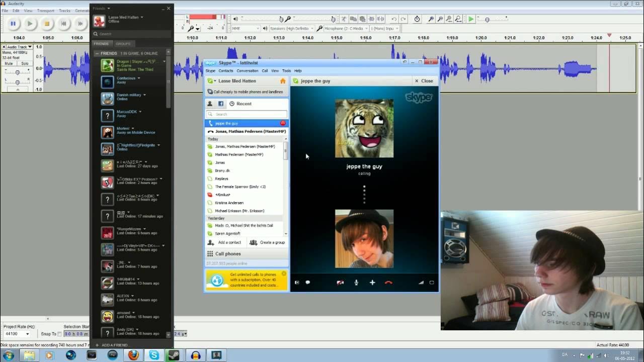Click the Add a contact button

point(224,242)
